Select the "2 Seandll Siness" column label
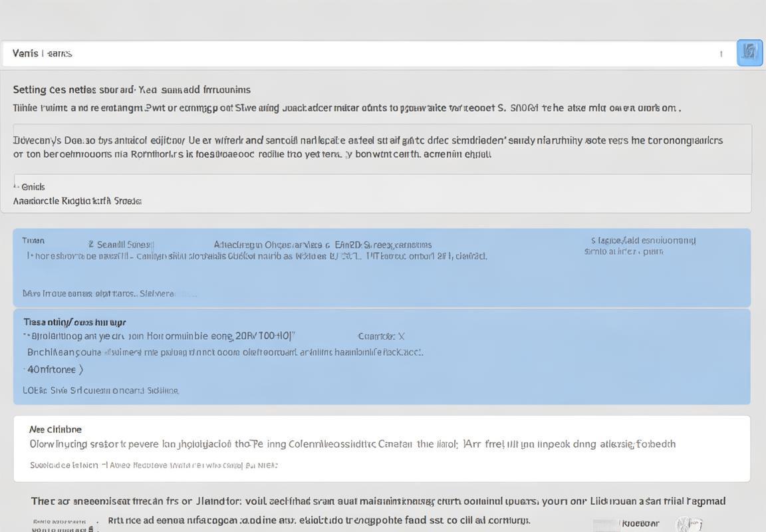Screen dimensions: 766x532 coord(121,245)
